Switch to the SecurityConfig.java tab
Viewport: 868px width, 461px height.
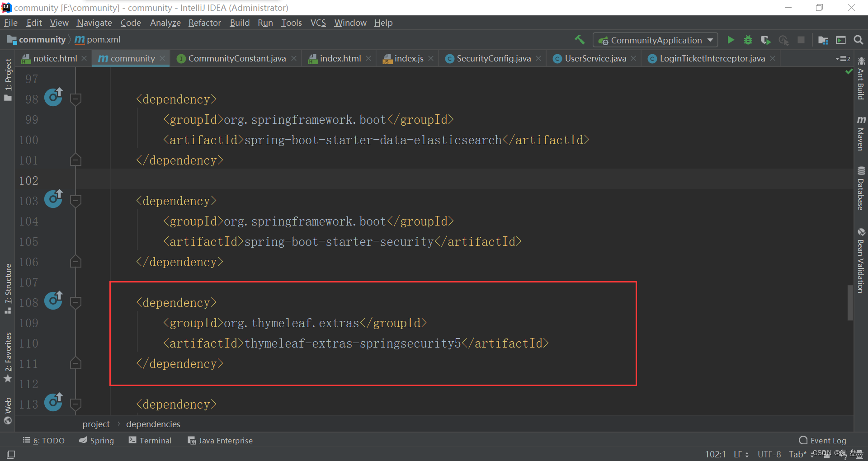tap(493, 58)
